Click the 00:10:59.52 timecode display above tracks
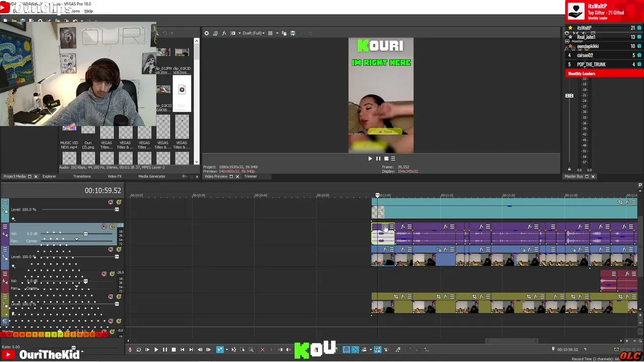The image size is (644, 362). 103,191
